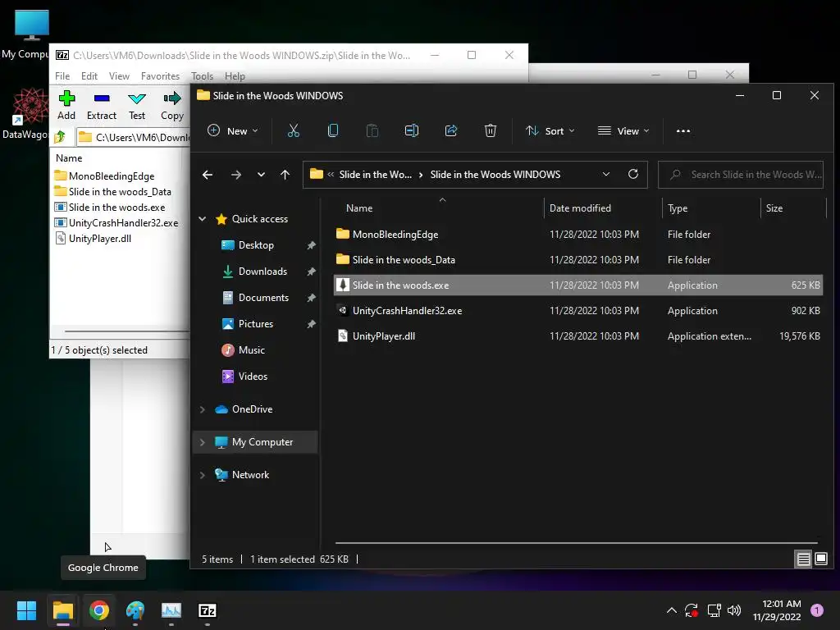Click the Rename icon in Explorer toolbar

(412, 130)
